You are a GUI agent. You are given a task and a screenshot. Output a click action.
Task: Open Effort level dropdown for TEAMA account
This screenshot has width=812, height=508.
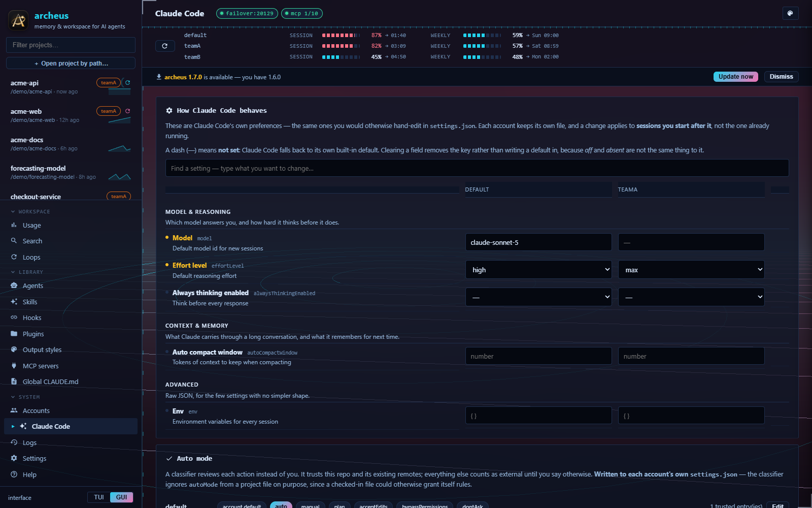pos(691,270)
